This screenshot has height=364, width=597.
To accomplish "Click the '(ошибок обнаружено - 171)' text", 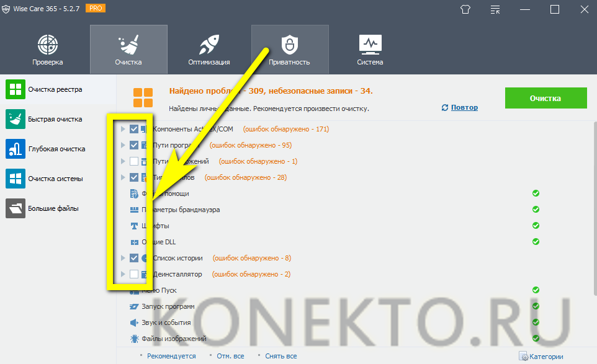I will (x=286, y=129).
